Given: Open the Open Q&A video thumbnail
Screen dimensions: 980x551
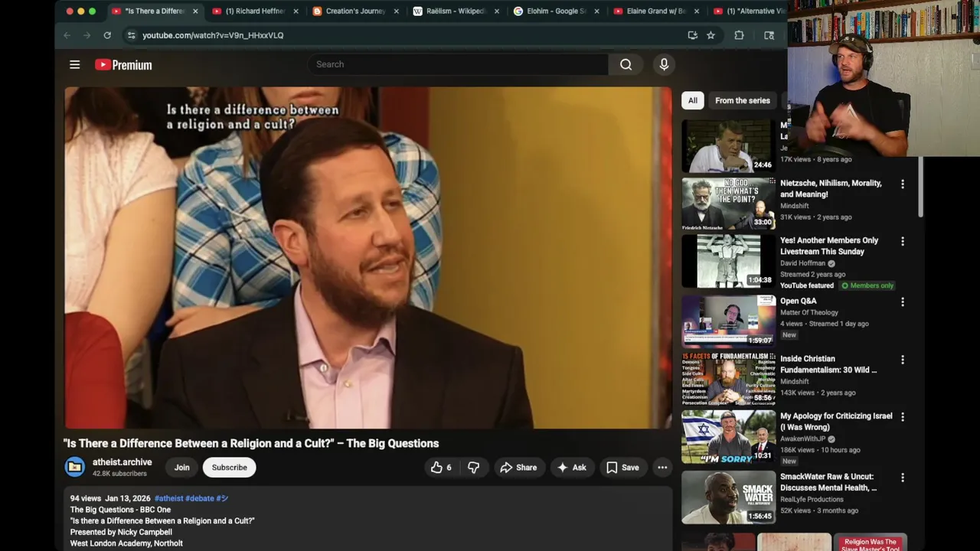Looking at the screenshot, I should point(728,321).
